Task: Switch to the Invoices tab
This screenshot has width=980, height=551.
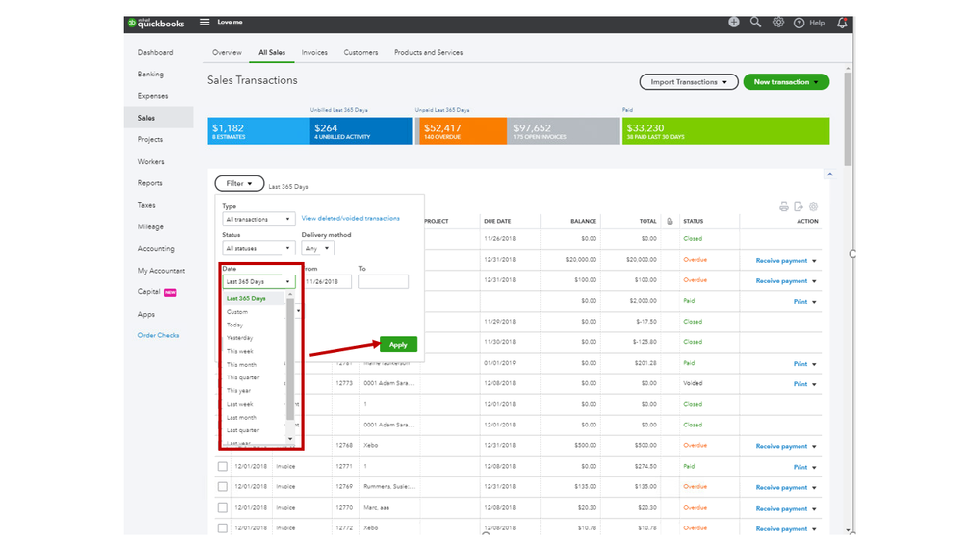Action: click(314, 53)
